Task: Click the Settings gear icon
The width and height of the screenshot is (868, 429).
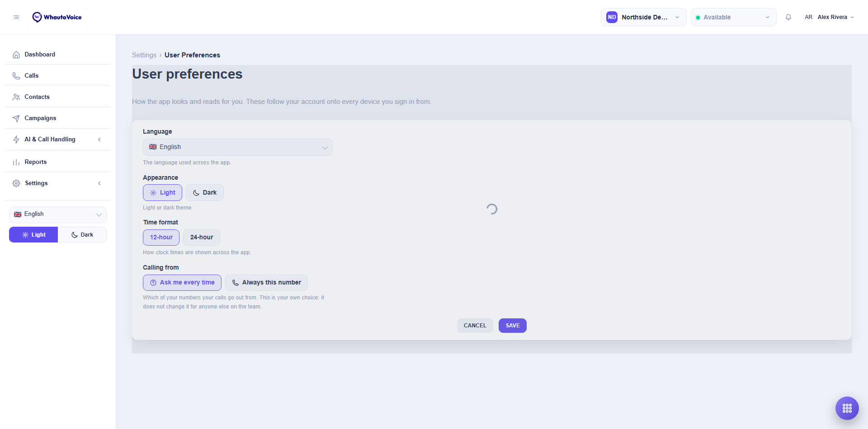Action: 16,183
